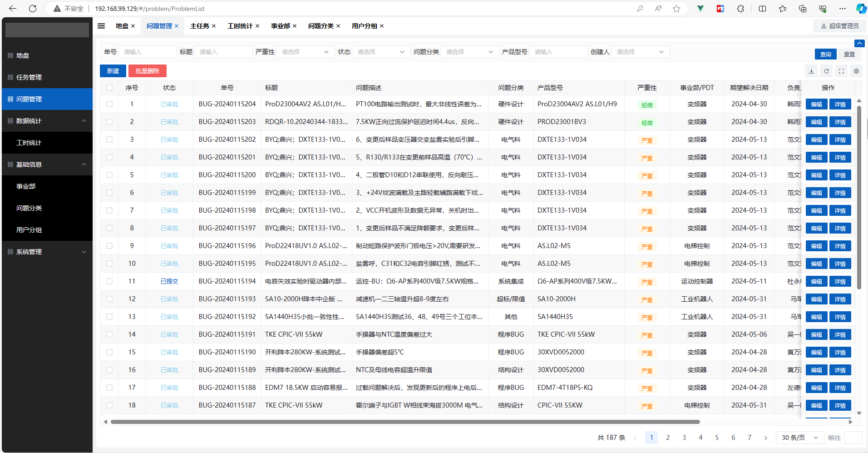Viewport: 868px width, 453px height.
Task: Open 工时统计 in the sidebar
Action: click(x=47, y=143)
